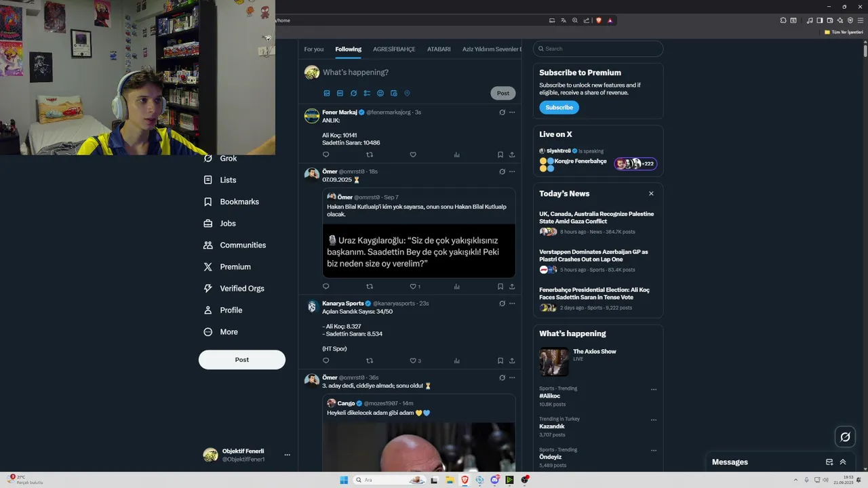Open the Grok floating button
This screenshot has height=488, width=868.
845,437
